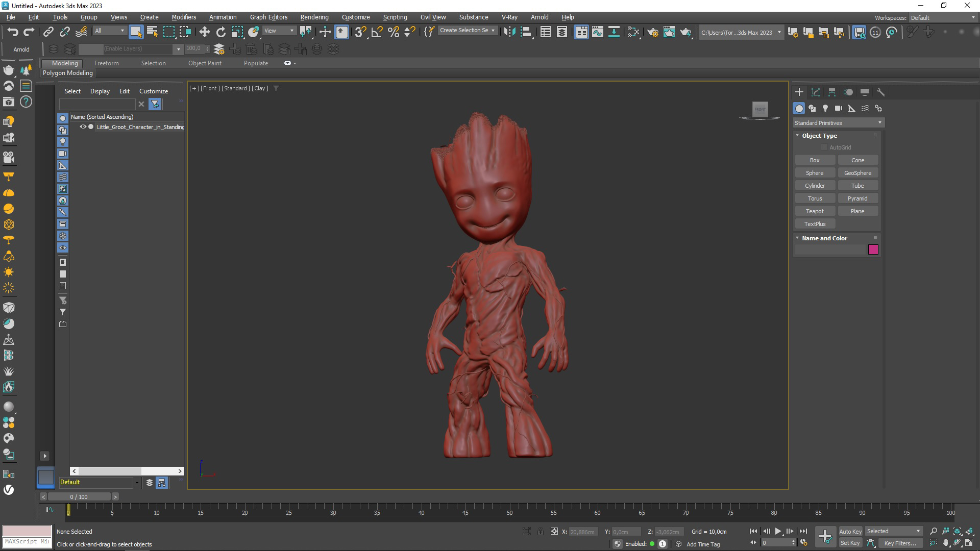Select the Lights category icon
Screen dimensions: 980x551
[825, 108]
